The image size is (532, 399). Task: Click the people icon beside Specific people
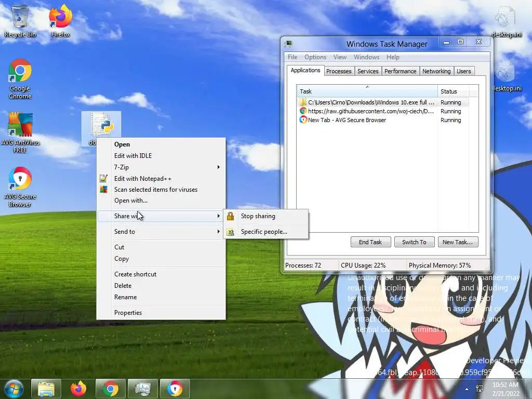click(230, 232)
